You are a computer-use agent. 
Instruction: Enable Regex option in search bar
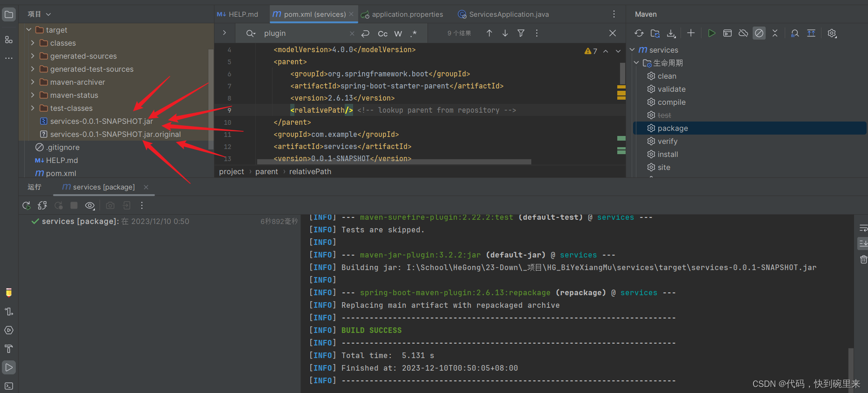pos(414,34)
